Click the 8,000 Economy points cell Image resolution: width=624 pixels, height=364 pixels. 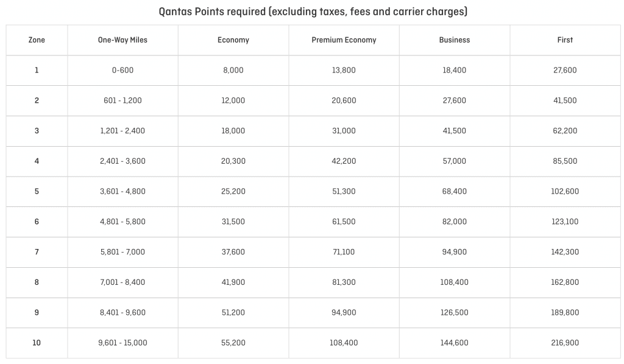pyautogui.click(x=233, y=71)
